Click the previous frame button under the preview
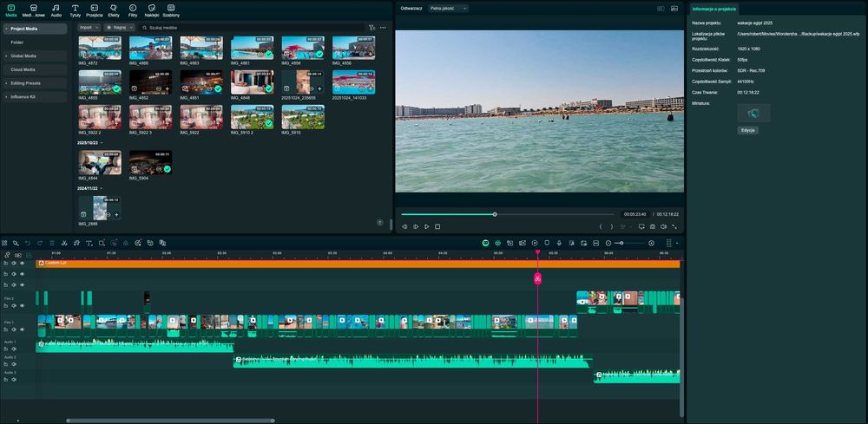The image size is (868, 424). tap(404, 226)
